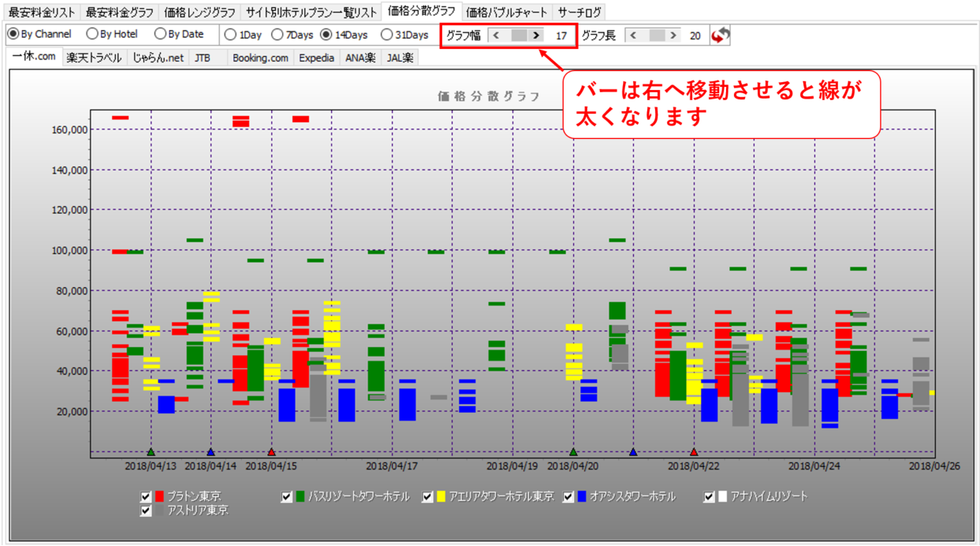Increase グラフ長 with the right arrow
The image size is (980, 546).
(673, 36)
